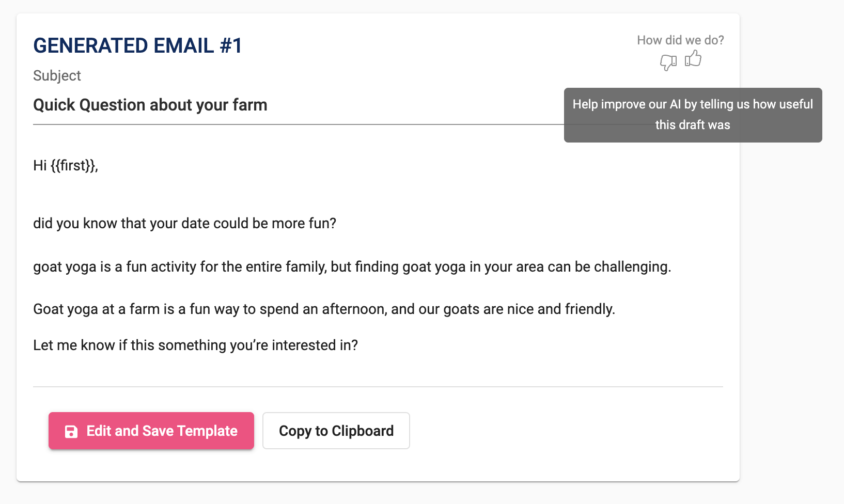The height and width of the screenshot is (504, 844).
Task: Click the 'Let me know' closing line
Action: tap(196, 345)
